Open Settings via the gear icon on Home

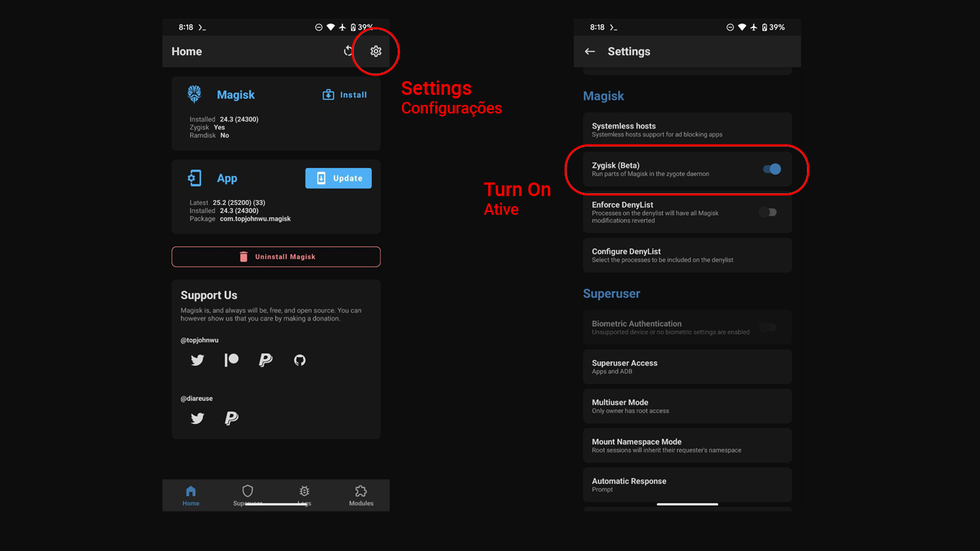click(375, 51)
